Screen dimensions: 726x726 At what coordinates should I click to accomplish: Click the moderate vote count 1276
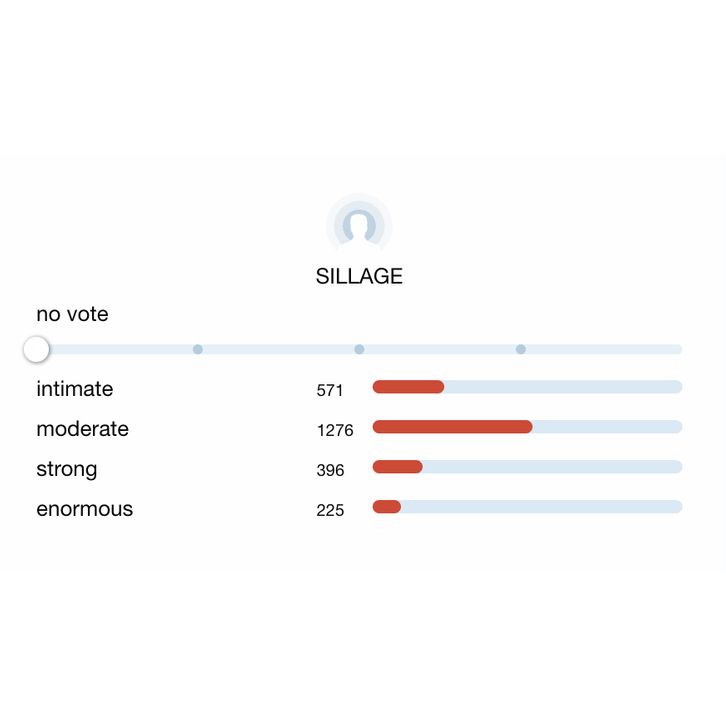click(x=335, y=430)
